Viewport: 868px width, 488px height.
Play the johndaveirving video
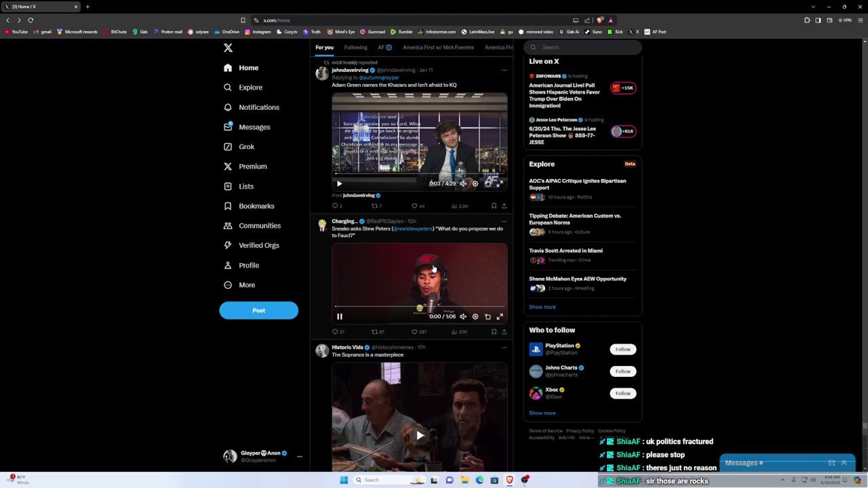(x=339, y=184)
